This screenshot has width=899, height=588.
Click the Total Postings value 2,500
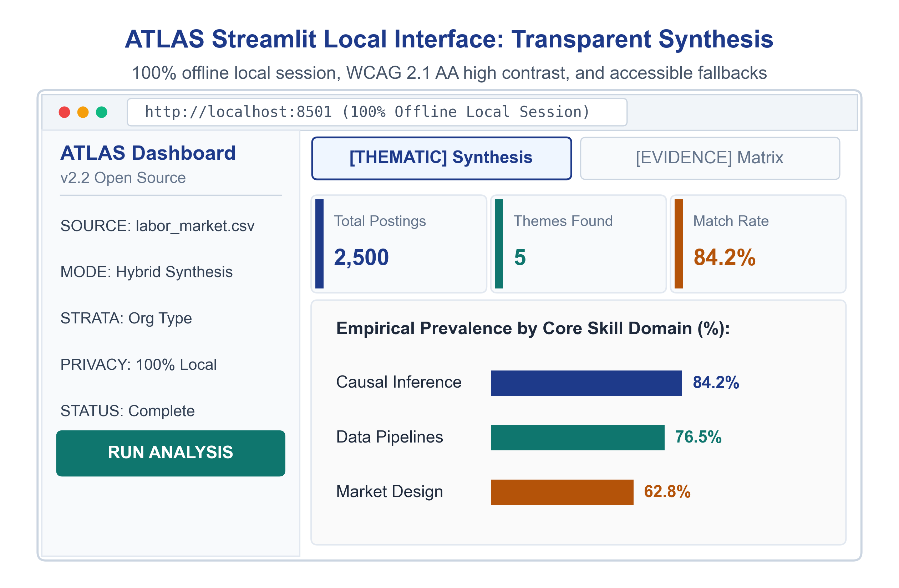click(x=361, y=257)
